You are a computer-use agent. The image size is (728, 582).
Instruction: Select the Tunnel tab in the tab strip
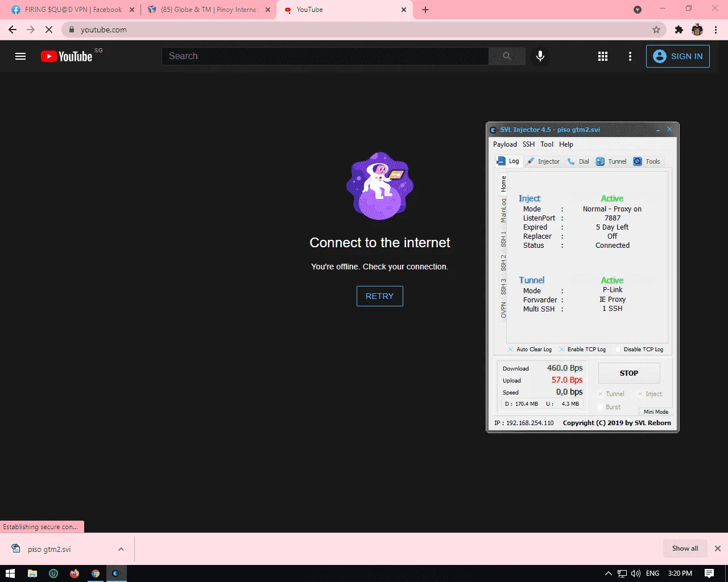point(611,161)
